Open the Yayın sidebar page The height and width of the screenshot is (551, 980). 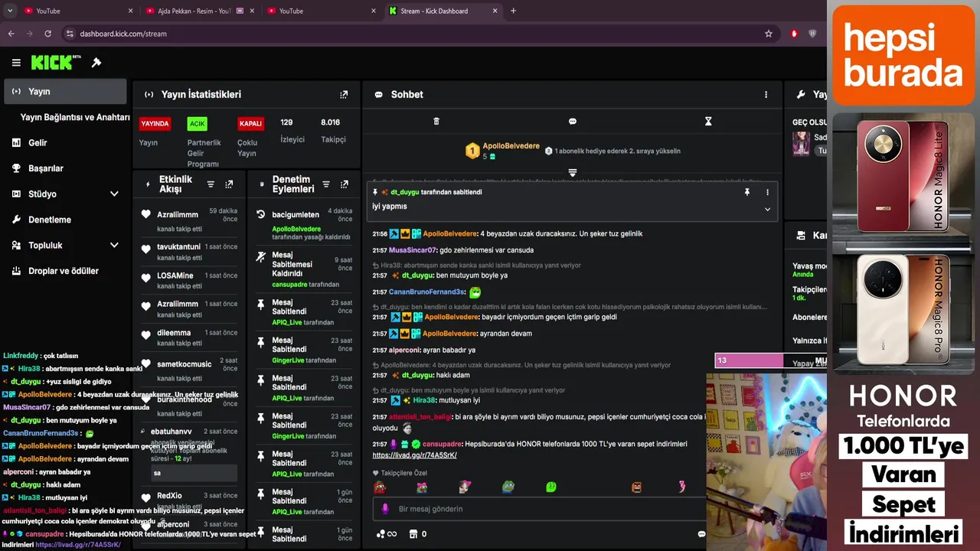(x=65, y=92)
